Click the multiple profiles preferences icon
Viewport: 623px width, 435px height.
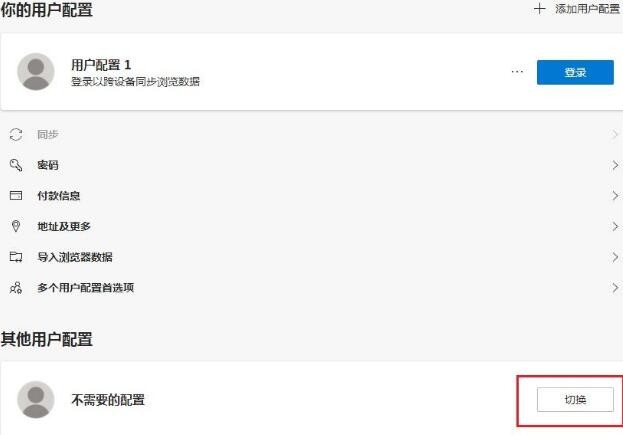tap(16, 287)
